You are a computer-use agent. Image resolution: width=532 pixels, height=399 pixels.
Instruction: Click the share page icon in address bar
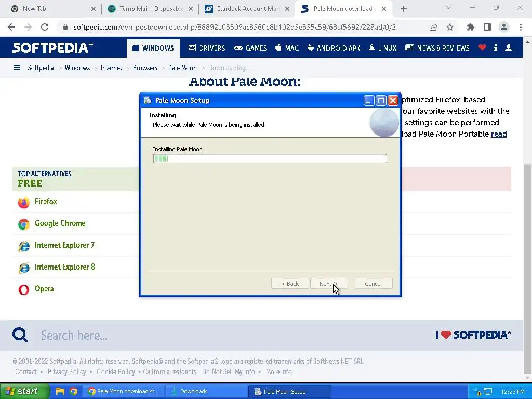(433, 27)
